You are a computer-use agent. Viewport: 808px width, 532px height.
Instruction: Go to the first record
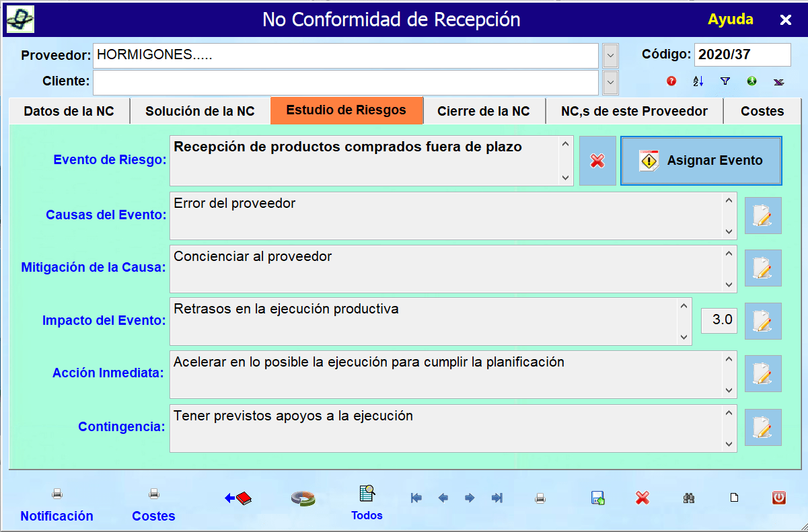point(416,498)
